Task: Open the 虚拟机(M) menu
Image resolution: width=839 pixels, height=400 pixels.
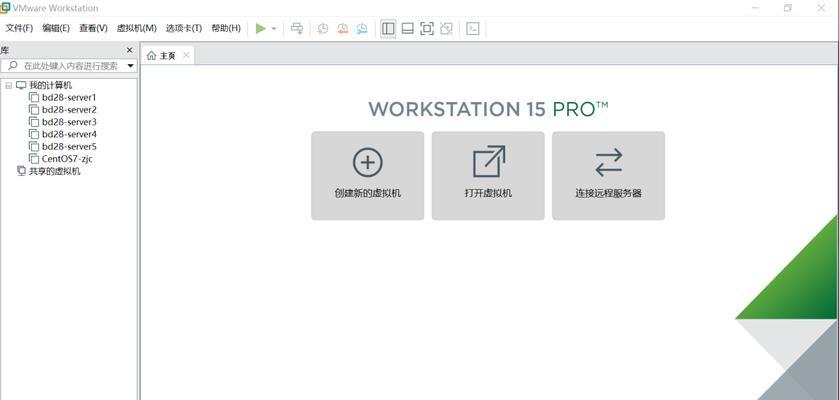Action: pyautogui.click(x=136, y=28)
